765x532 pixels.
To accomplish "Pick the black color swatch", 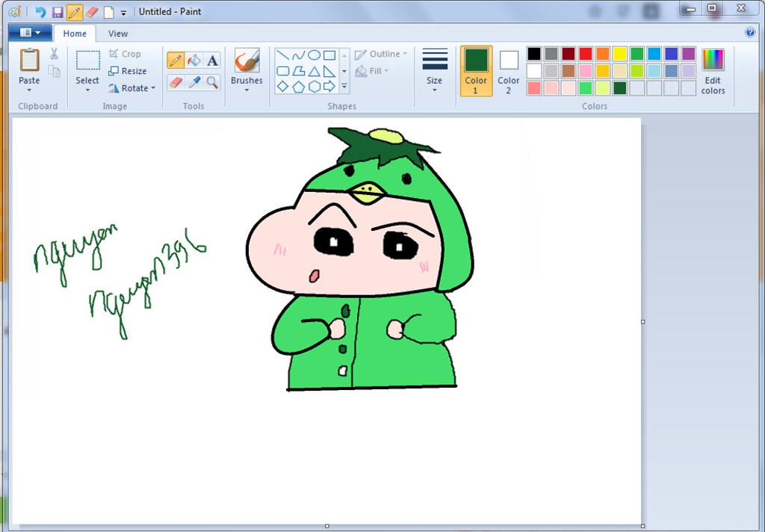I will click(x=534, y=54).
